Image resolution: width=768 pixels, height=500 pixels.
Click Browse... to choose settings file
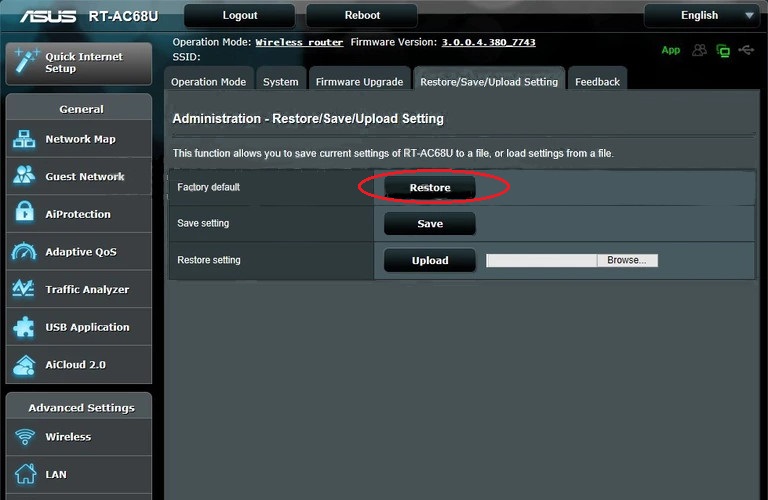627,260
